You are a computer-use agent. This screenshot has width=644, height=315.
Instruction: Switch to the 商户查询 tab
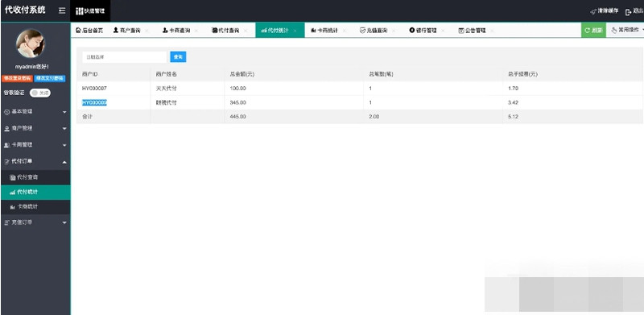coord(127,31)
